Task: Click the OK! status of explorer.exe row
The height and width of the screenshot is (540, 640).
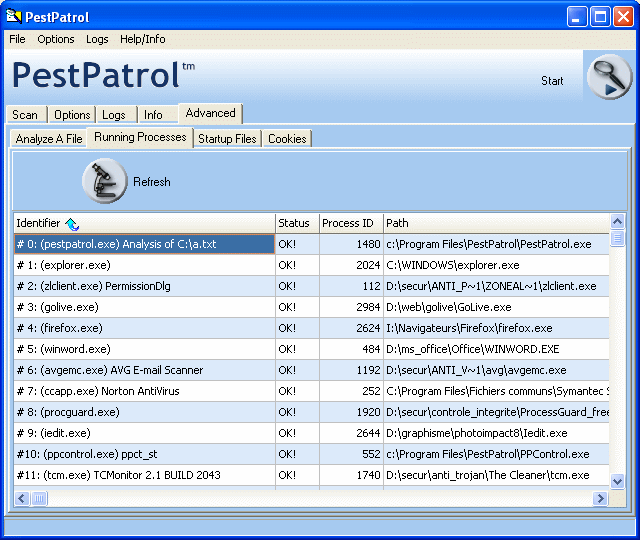Action: click(287, 265)
